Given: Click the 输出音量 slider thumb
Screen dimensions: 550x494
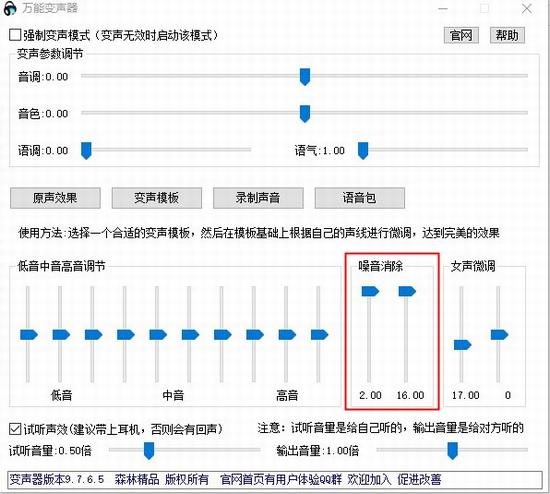Looking at the screenshot, I should coord(452,450).
